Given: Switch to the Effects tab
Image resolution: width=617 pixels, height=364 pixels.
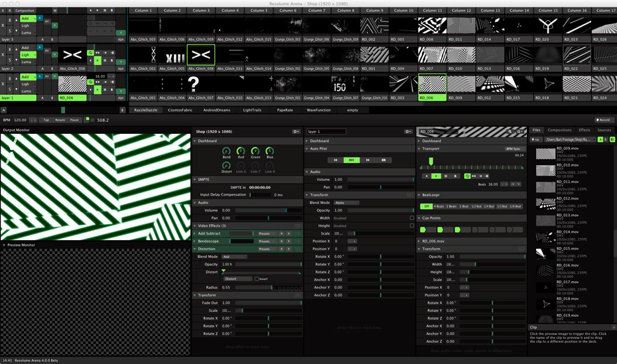Looking at the screenshot, I should coord(584,131).
